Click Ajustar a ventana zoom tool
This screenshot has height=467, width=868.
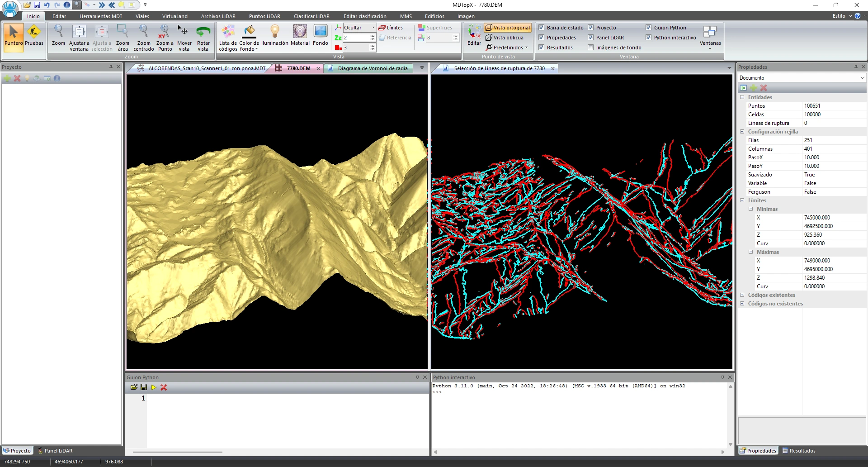79,38
